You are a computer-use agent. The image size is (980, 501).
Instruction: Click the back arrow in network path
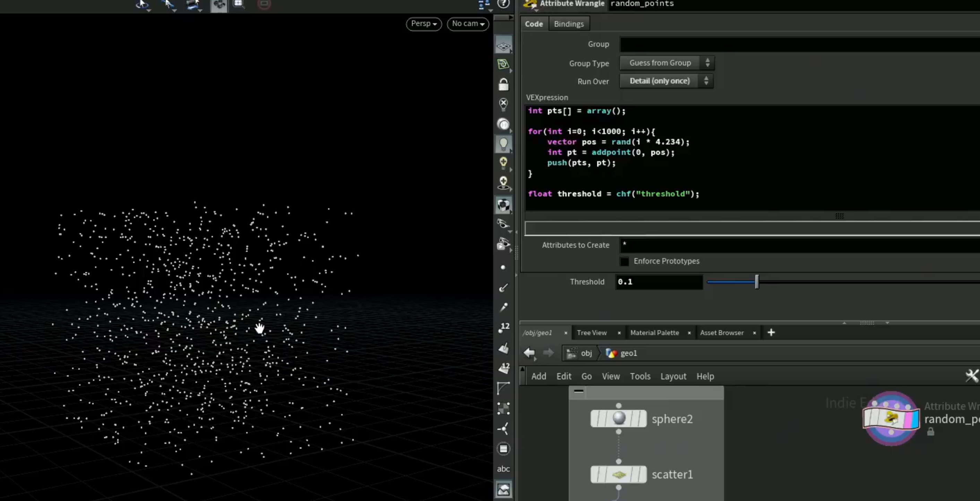530,353
